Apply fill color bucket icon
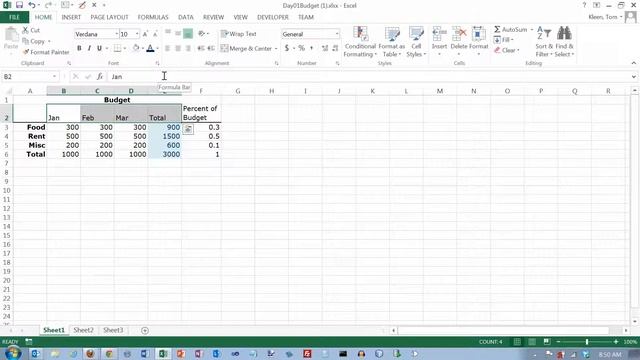 coord(136,48)
